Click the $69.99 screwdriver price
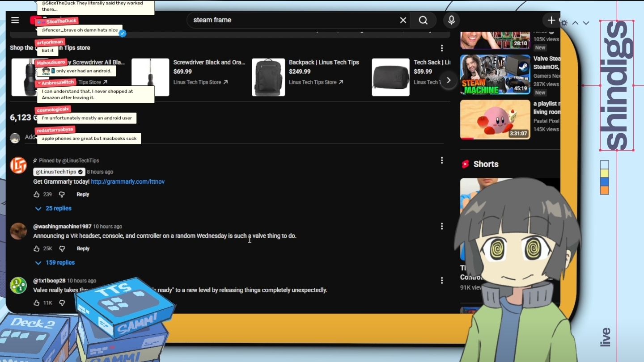The width and height of the screenshot is (644, 362). 182,72
